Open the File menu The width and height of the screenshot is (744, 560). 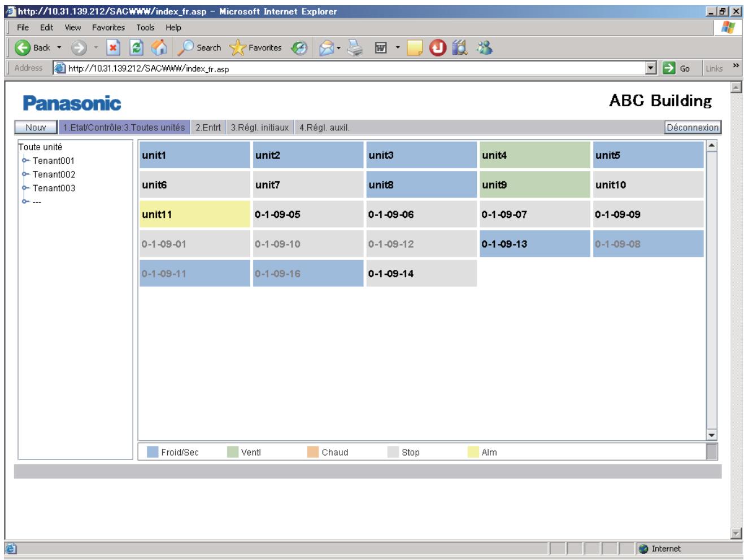23,27
